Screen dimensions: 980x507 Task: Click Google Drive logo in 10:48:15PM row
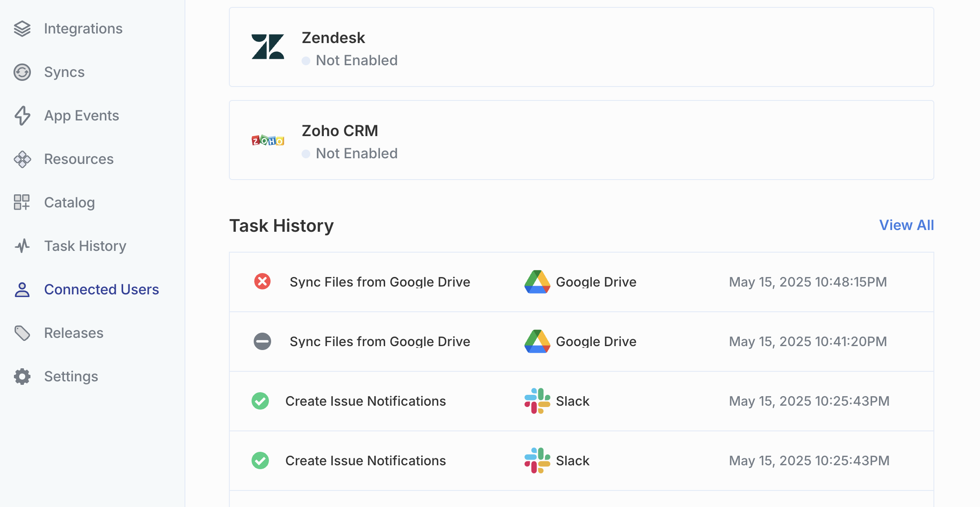click(x=537, y=282)
